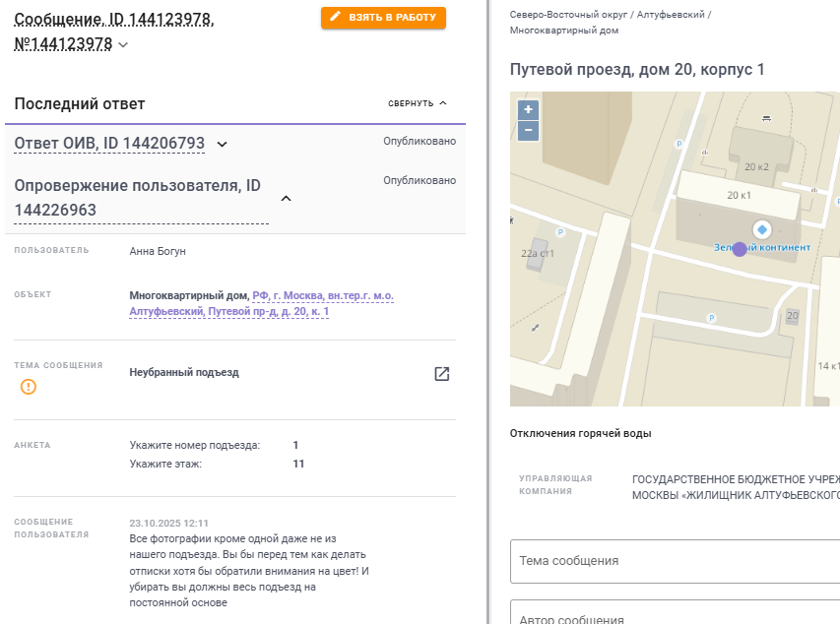Click the Автор сообщения input field
The width and height of the screenshot is (840, 624).
(x=675, y=617)
